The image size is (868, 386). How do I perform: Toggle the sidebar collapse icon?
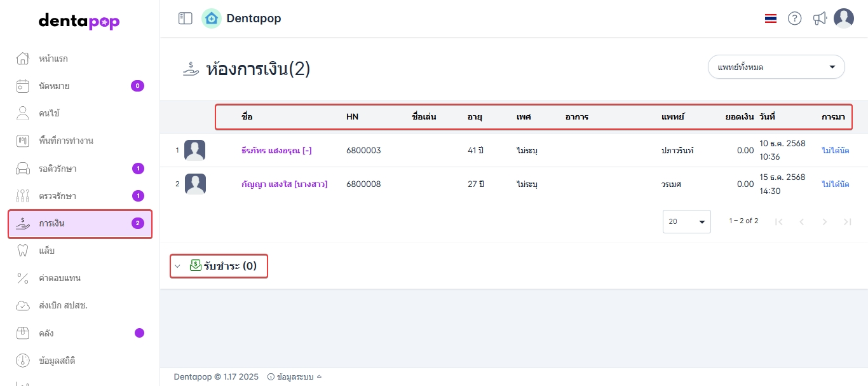(x=185, y=18)
